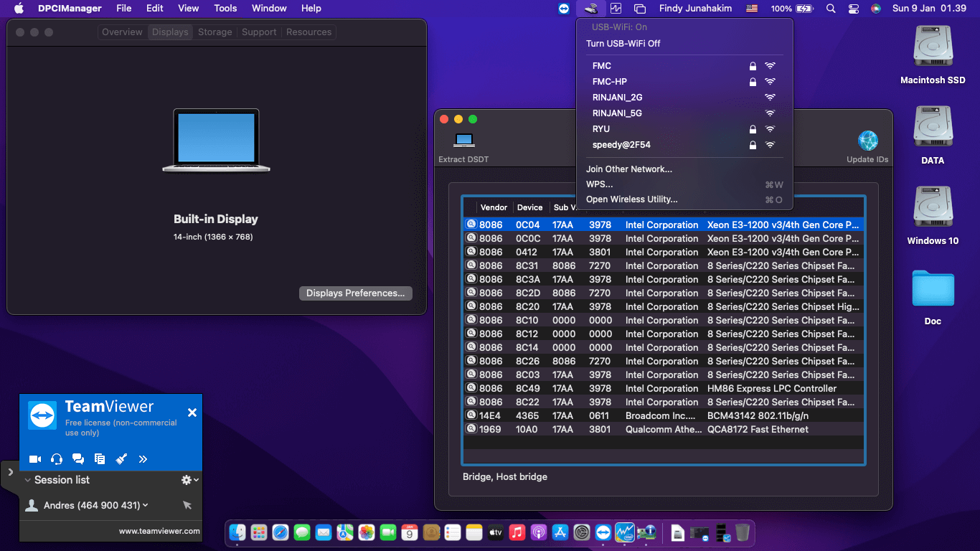Open Trash in the Dock
The height and width of the screenshot is (551, 980).
tap(743, 532)
